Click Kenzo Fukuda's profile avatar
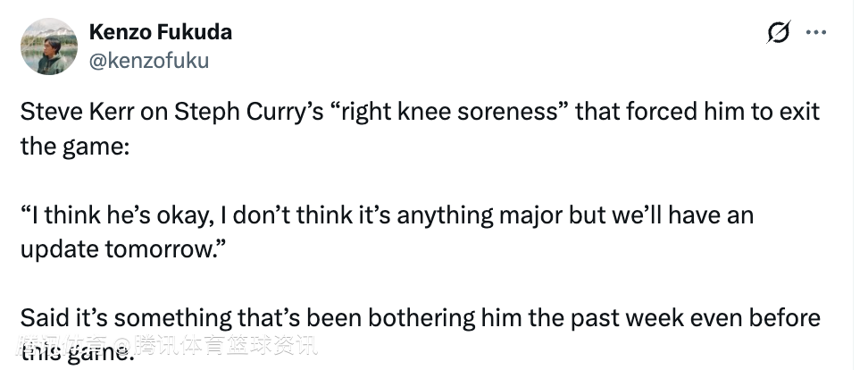 [49, 46]
